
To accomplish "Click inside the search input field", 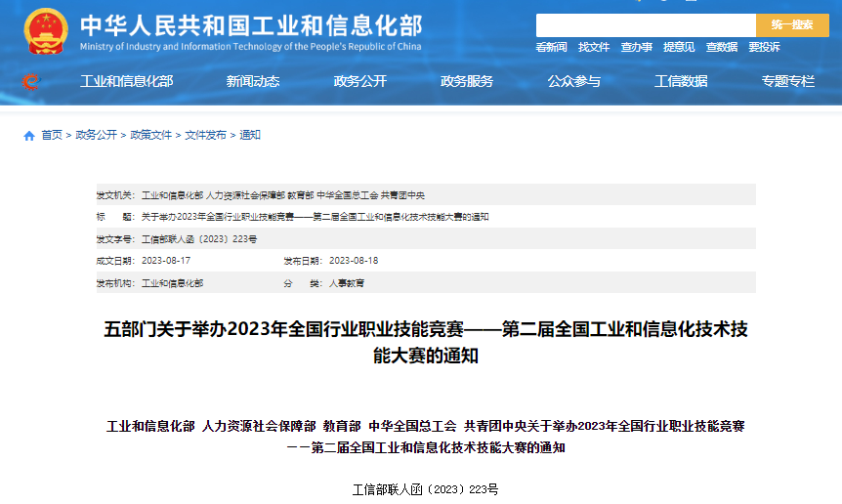I will coord(646,25).
